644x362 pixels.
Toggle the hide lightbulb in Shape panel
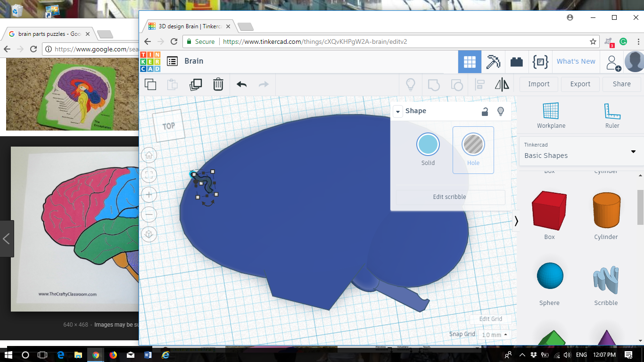tap(501, 111)
